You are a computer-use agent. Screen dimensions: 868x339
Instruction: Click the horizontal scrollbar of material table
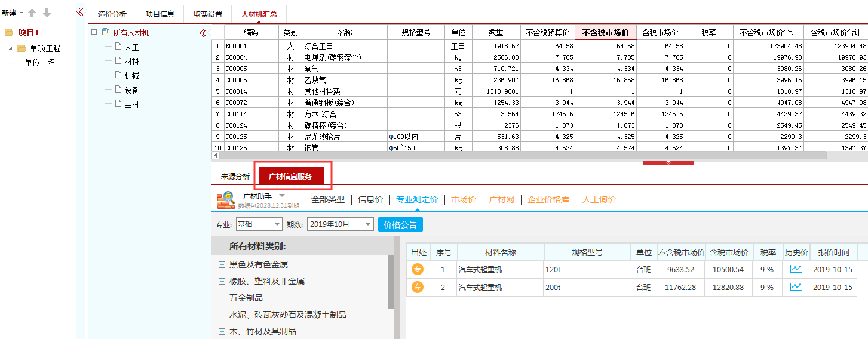(522, 155)
